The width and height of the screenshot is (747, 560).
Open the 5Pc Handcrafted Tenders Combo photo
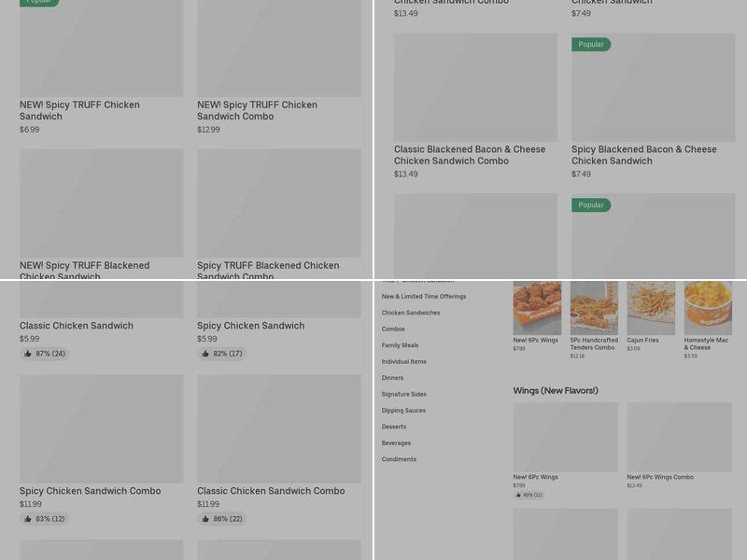point(594,308)
